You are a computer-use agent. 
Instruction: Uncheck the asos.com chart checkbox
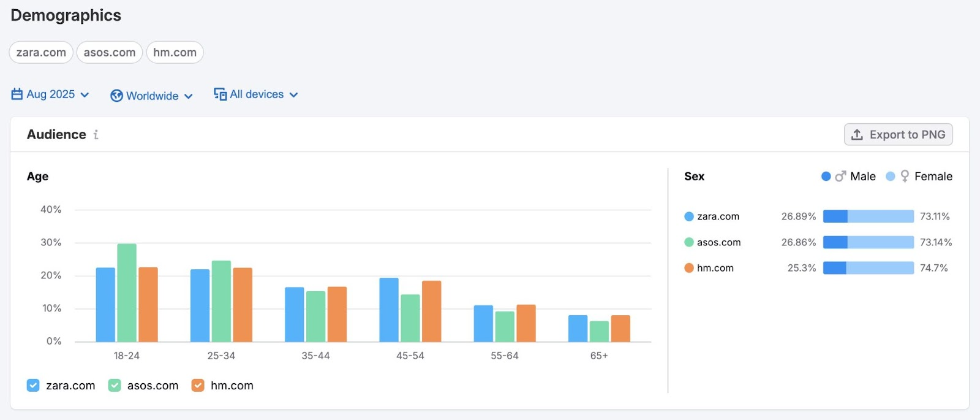click(x=115, y=386)
